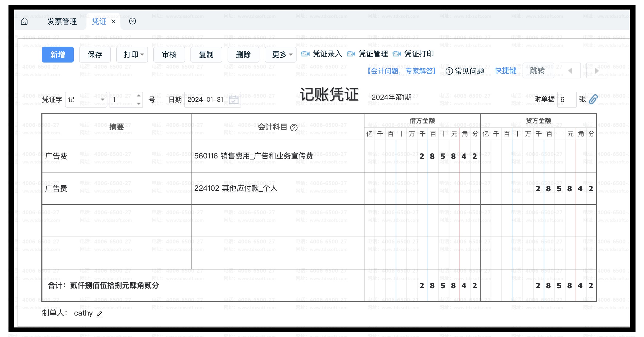Increase voucher number with up stepper
The image size is (644, 337).
tap(138, 96)
